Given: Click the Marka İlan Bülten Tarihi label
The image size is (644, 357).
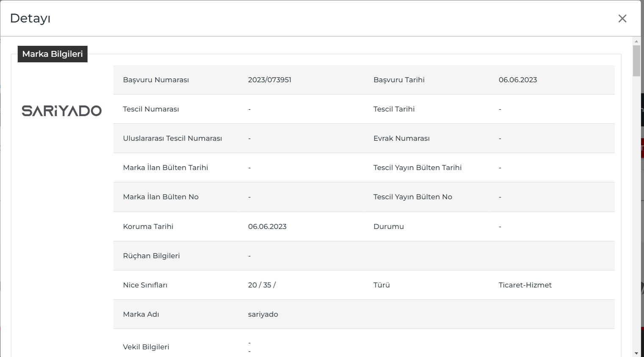Looking at the screenshot, I should coord(166,167).
